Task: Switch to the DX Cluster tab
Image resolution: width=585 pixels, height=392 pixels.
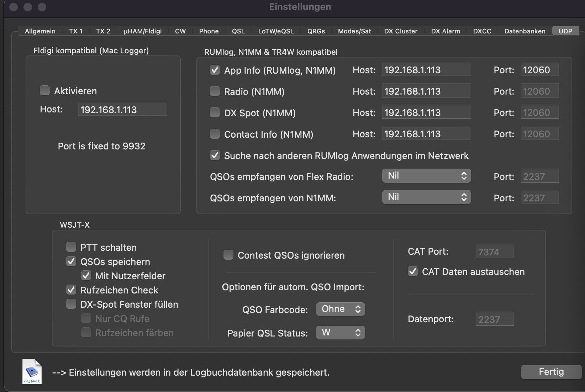Action: click(x=401, y=31)
